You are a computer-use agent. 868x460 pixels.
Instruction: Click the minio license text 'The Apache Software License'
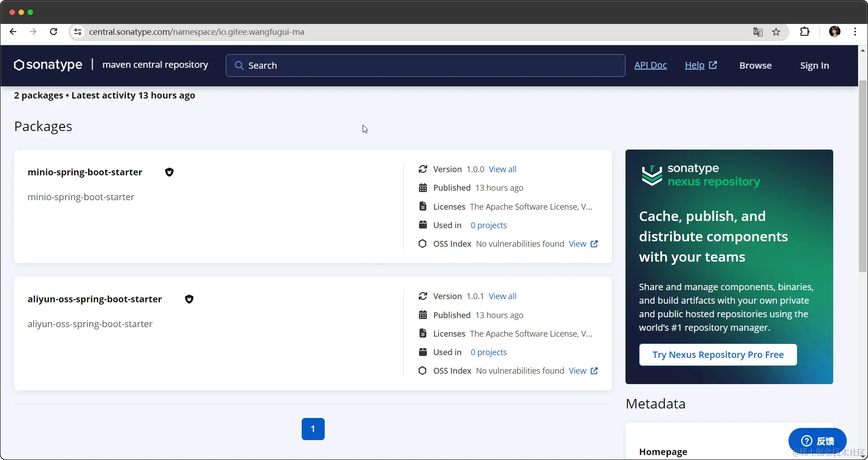click(x=531, y=207)
